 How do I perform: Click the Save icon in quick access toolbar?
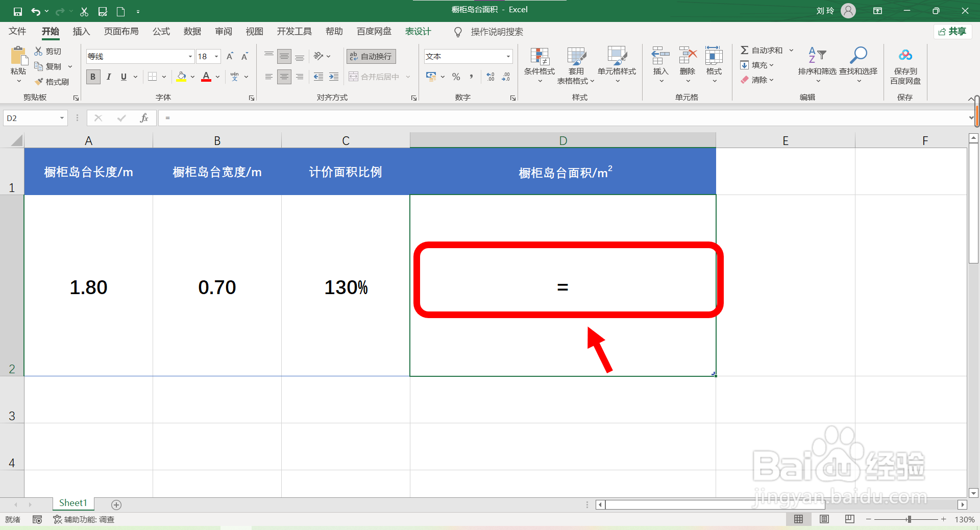[18, 11]
